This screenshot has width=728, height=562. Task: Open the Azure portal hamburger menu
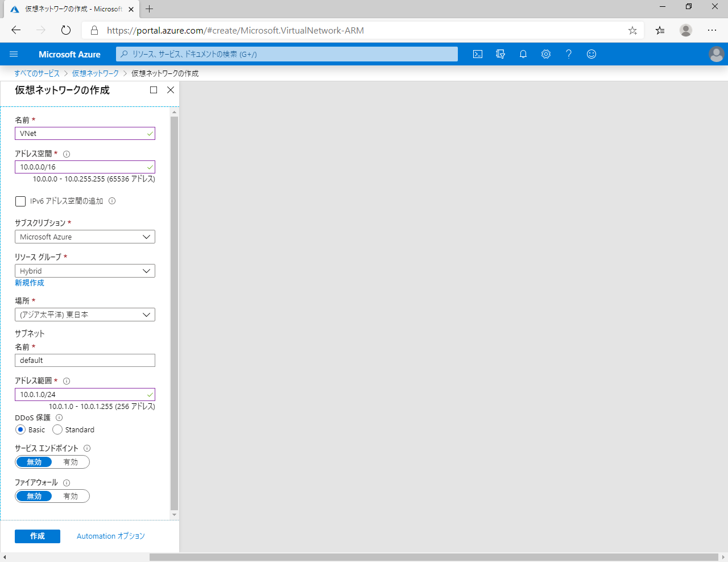(x=14, y=54)
